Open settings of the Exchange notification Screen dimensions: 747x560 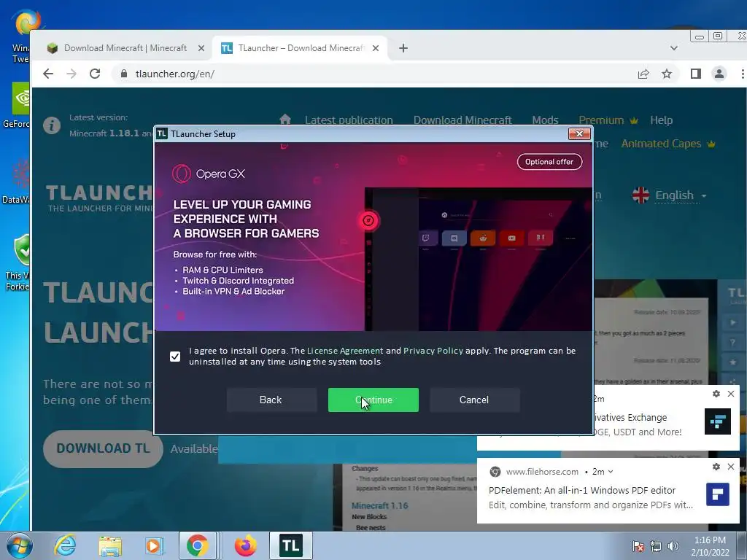[716, 394]
